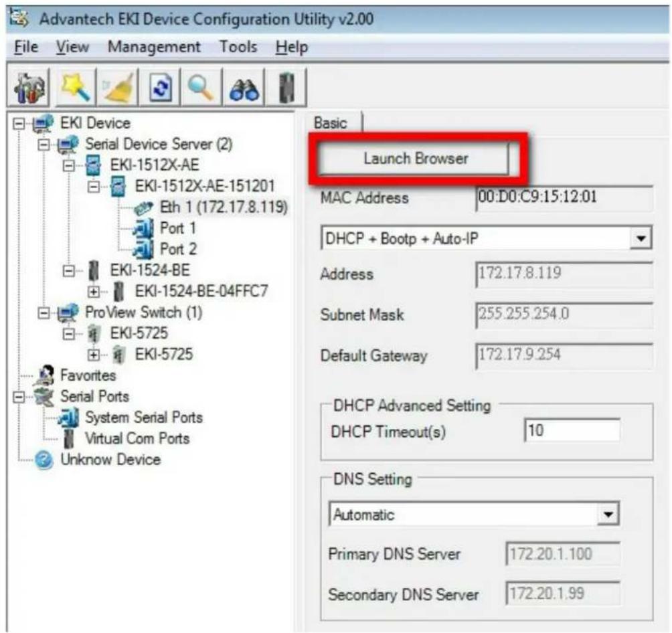Click the Secondary DNS Server field
The height and width of the screenshot is (633, 672).
click(563, 594)
